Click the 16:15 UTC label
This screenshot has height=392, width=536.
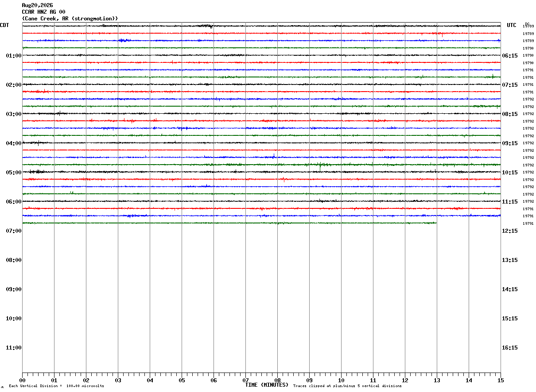coord(510,348)
